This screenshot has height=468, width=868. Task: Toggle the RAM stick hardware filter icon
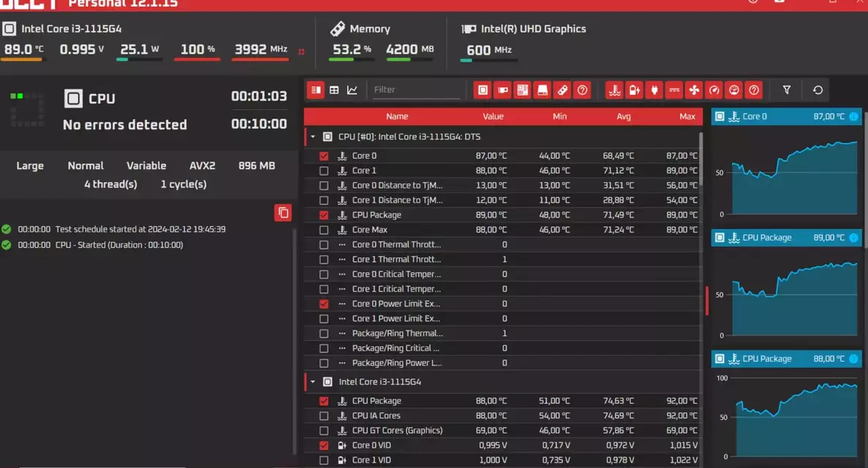[x=562, y=90]
